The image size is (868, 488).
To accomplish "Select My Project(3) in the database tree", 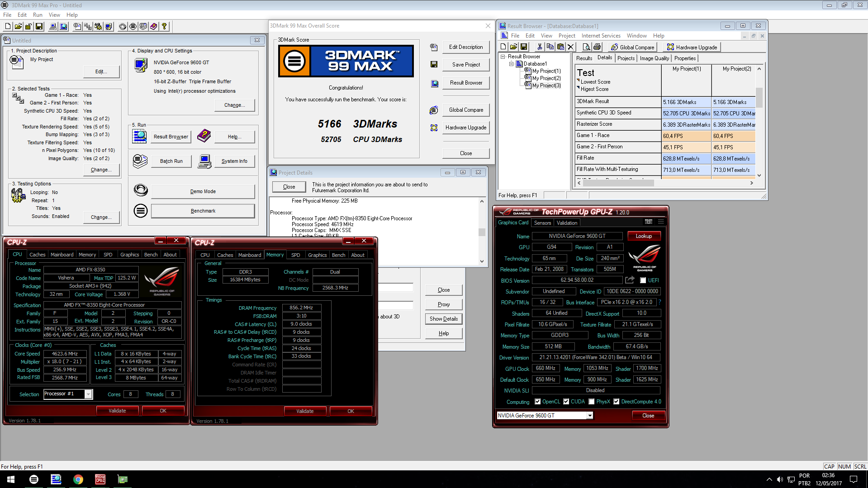I will point(546,85).
